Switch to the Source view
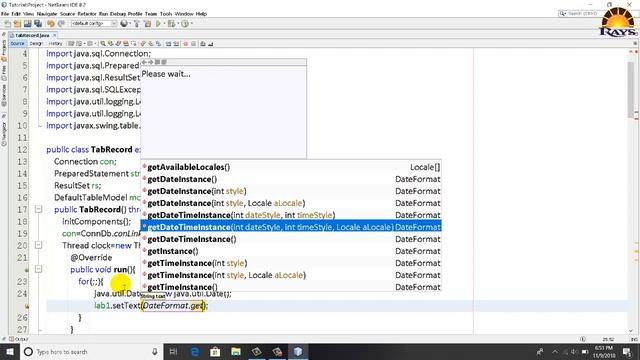The height and width of the screenshot is (360, 640). click(18, 44)
